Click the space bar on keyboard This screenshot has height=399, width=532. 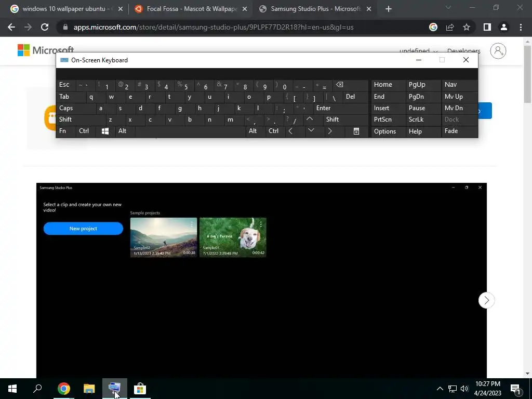tap(190, 131)
